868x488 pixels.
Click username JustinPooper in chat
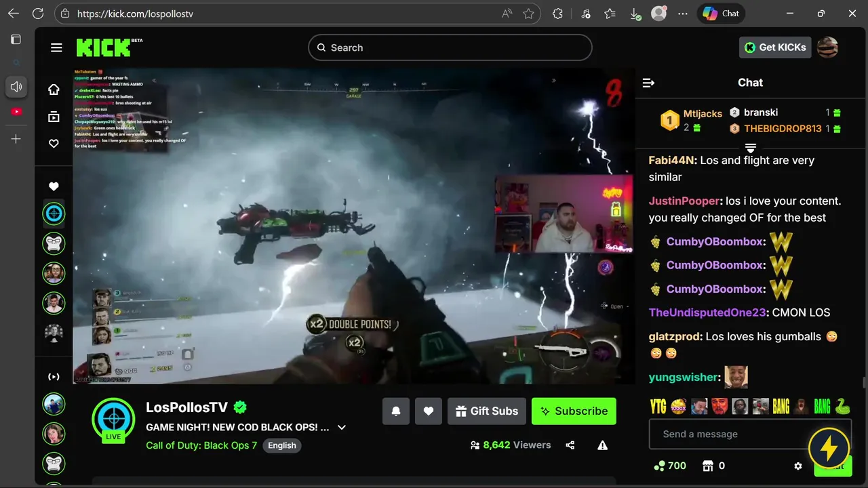684,201
